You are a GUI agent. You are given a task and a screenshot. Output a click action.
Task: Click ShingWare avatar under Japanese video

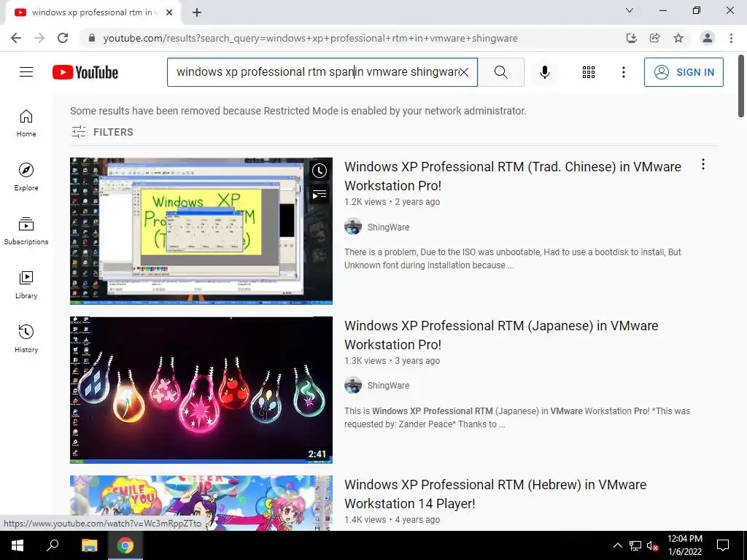(x=353, y=385)
